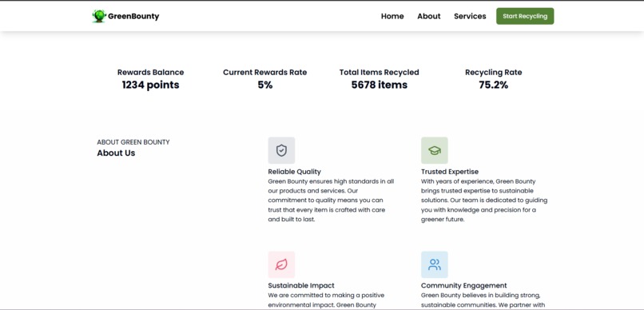Viewport: 644px width, 310px height.
Task: Select the Total Items Recycled label
Action: pyautogui.click(x=379, y=72)
